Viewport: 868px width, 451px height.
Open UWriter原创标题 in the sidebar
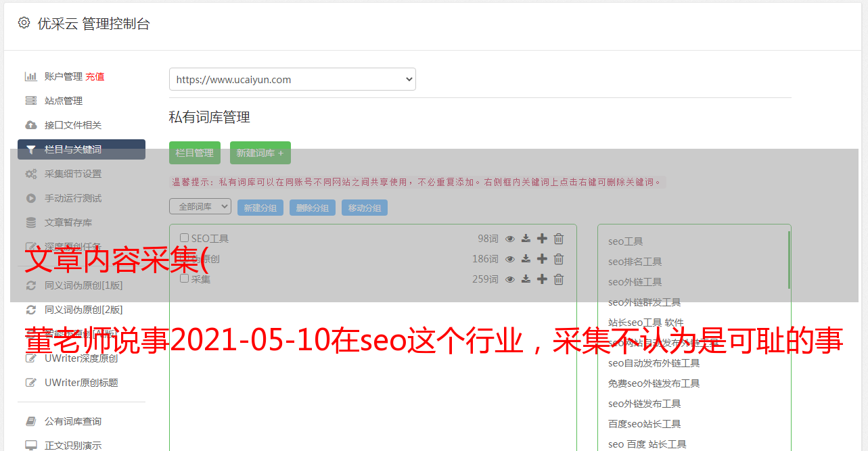point(81,383)
